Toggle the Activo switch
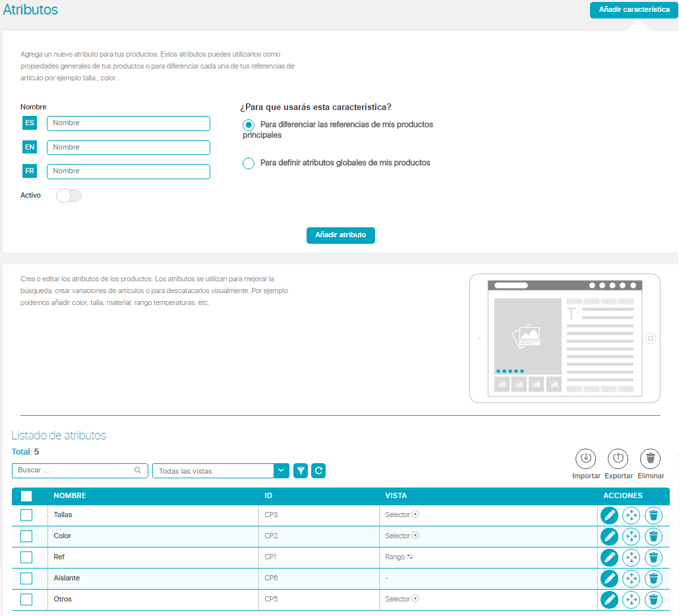This screenshot has height=616, width=679. tap(69, 196)
